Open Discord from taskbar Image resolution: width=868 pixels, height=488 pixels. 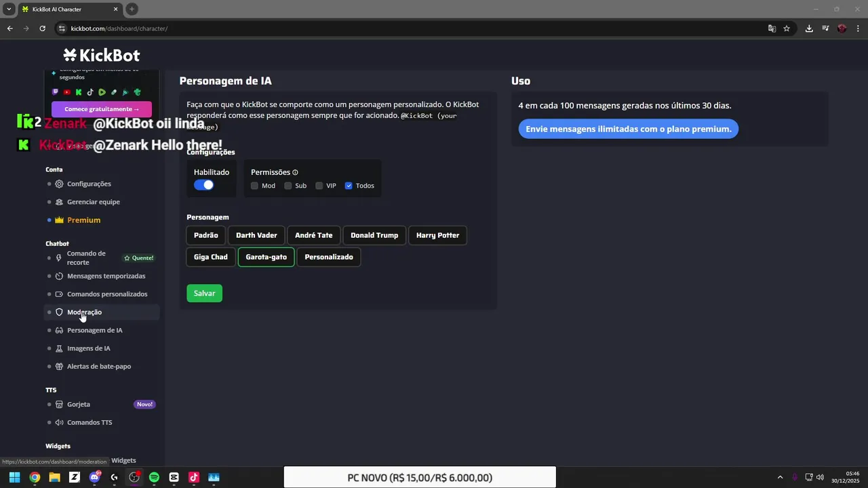(94, 477)
